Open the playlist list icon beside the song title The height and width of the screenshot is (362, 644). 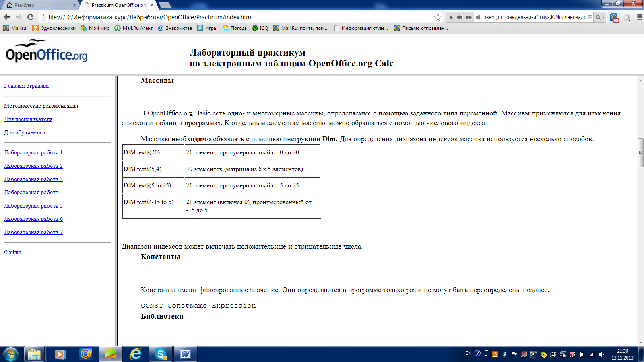tap(590, 17)
